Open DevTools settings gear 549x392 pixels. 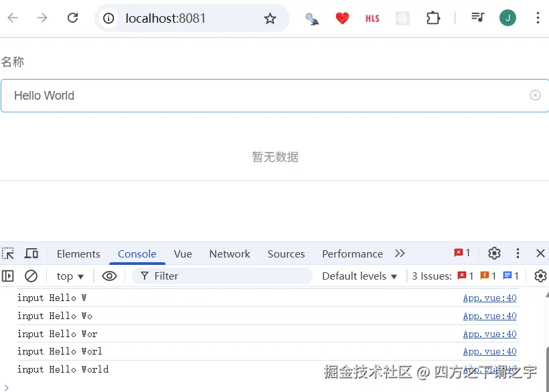click(x=494, y=253)
